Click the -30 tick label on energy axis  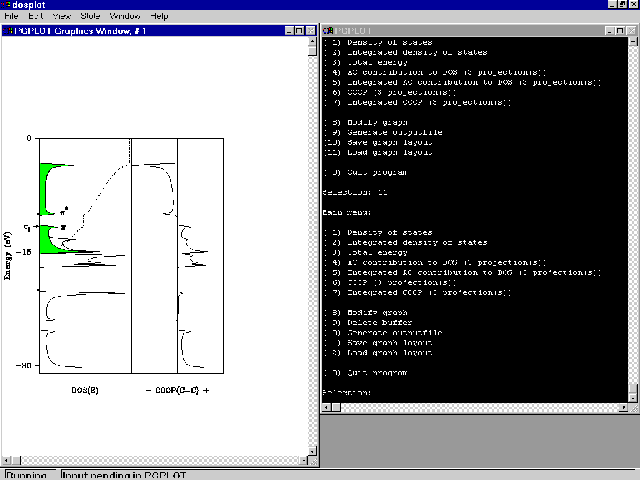point(24,365)
